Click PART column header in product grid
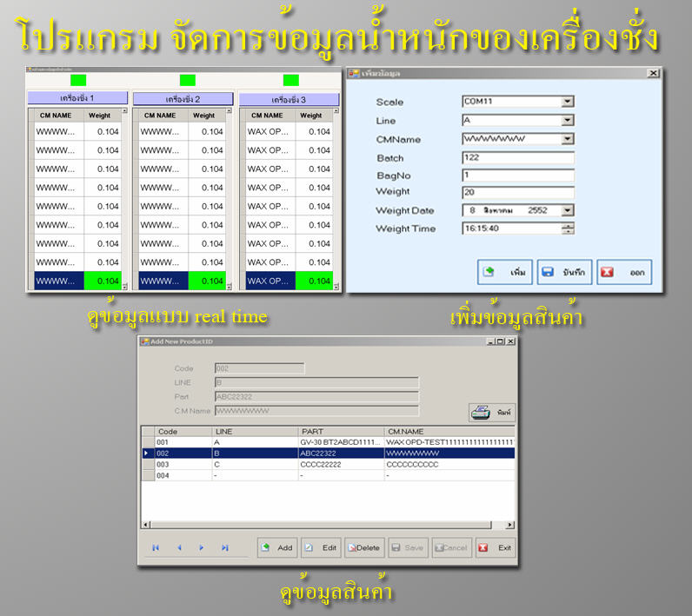Image resolution: width=692 pixels, height=616 pixels. click(341, 431)
